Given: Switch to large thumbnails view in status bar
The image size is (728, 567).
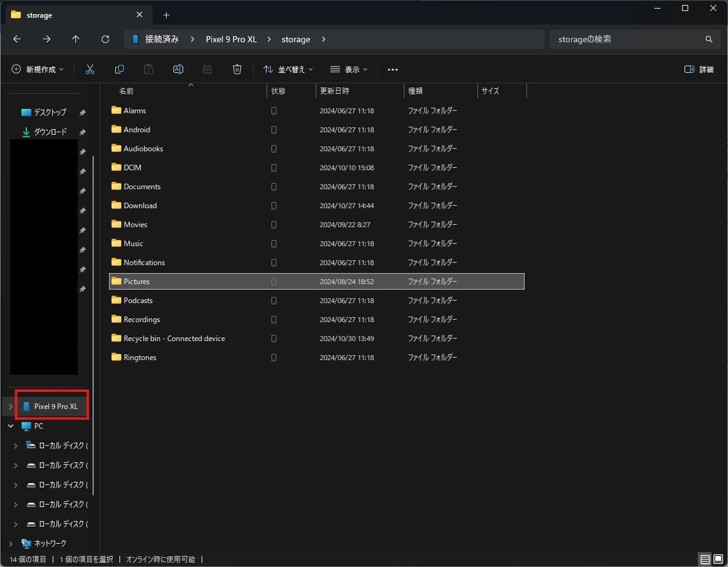Looking at the screenshot, I should point(718,559).
